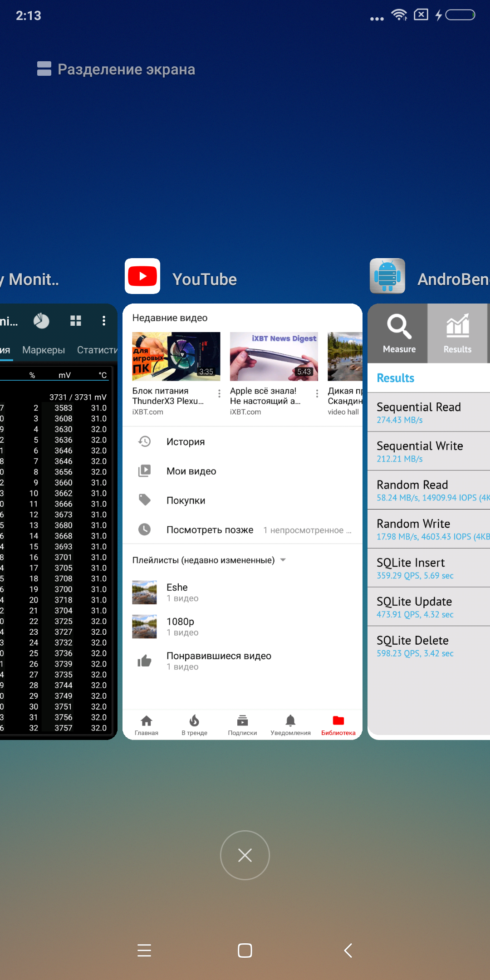490x980 pixels.
Task: Tap the YouTube app title
Action: [205, 279]
